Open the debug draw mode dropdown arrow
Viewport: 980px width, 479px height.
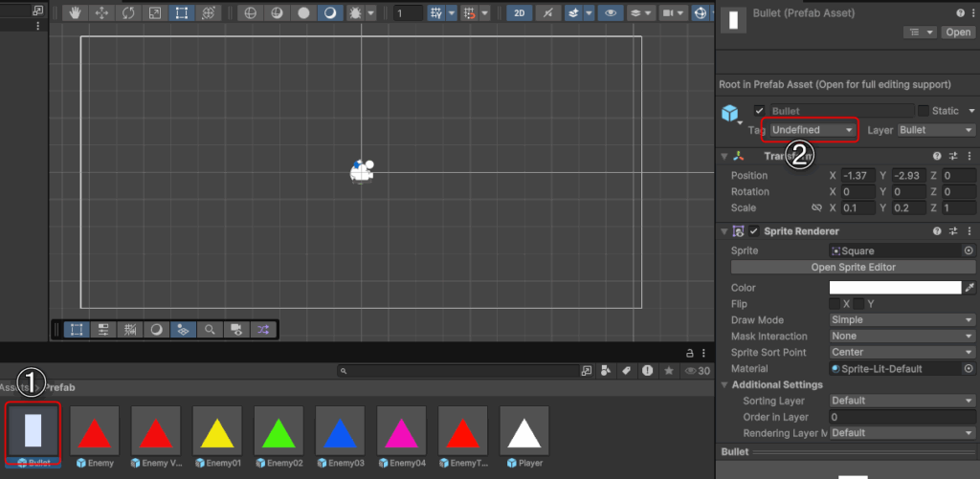[x=371, y=13]
